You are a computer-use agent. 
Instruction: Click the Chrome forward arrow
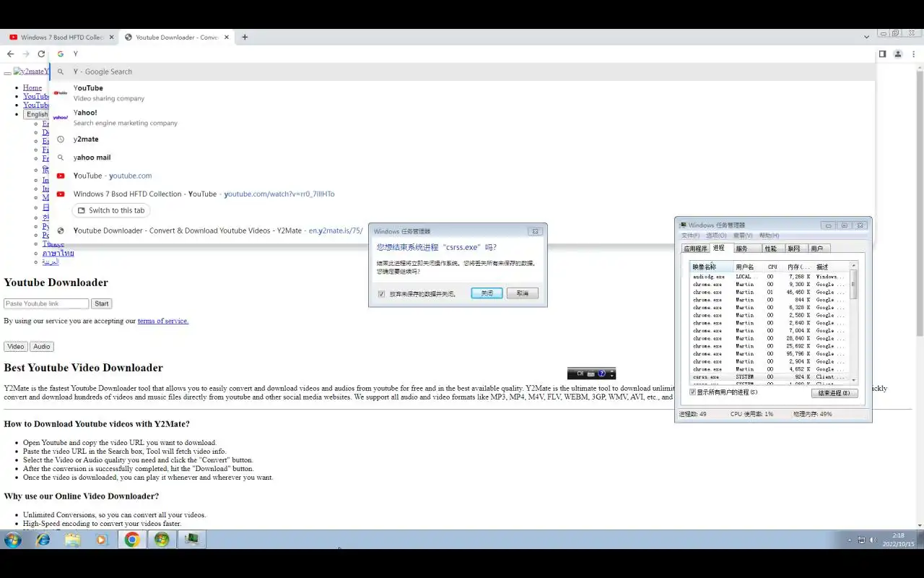pos(26,54)
